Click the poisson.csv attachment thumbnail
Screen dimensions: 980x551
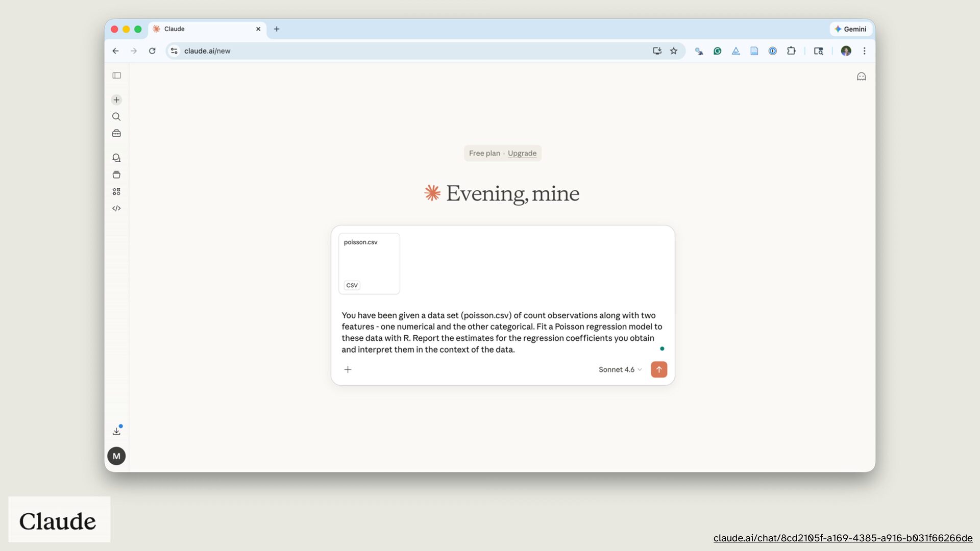369,263
